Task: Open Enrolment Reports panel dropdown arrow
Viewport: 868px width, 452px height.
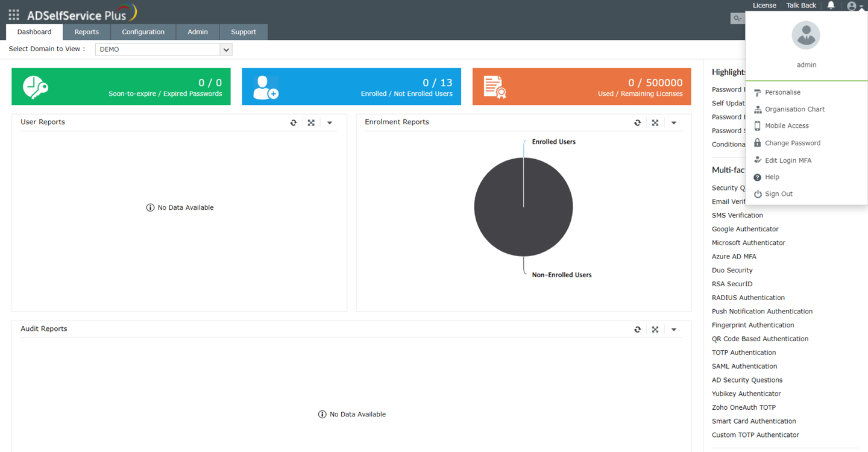Action: point(674,123)
